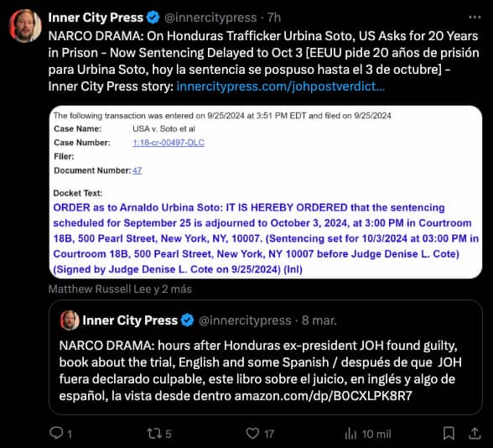Click the reply speech bubble icon

pyautogui.click(x=57, y=433)
